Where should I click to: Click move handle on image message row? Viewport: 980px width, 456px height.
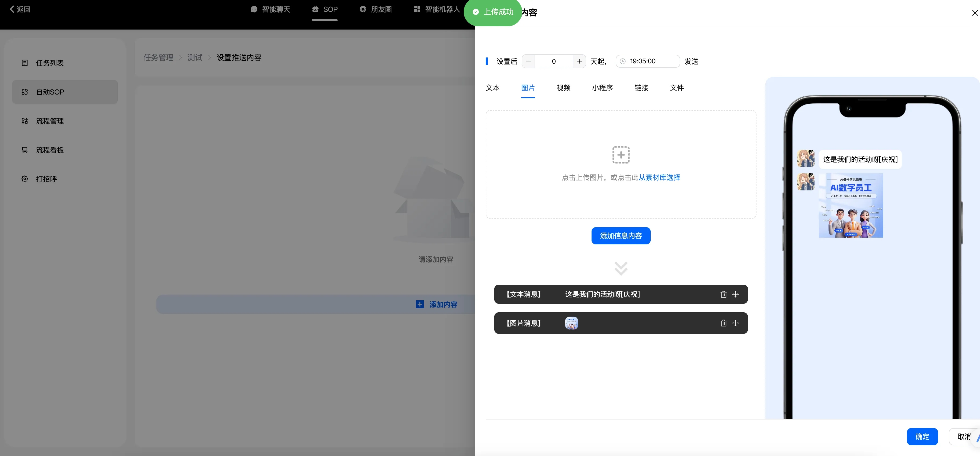735,323
